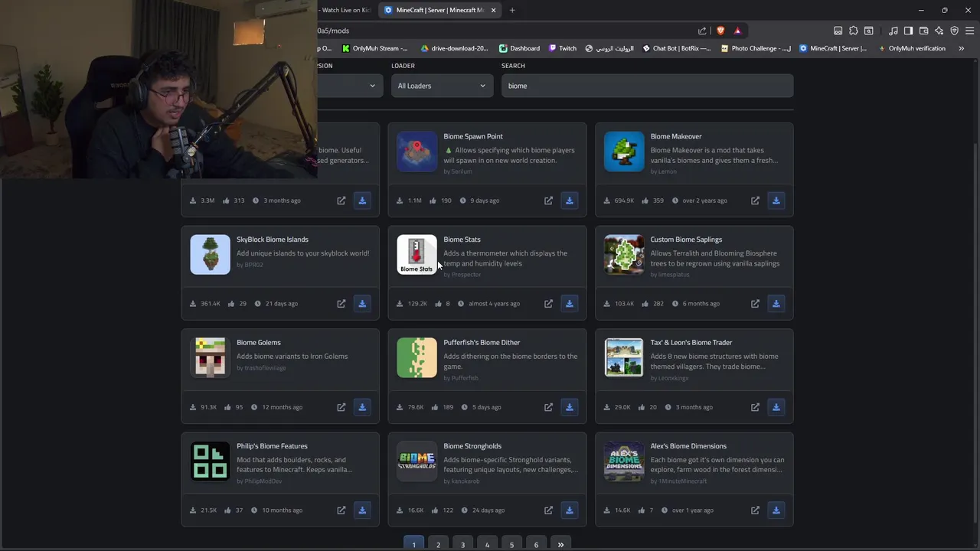Open Philip's Biome Features external link icon
The image size is (980, 551).
coord(341,510)
